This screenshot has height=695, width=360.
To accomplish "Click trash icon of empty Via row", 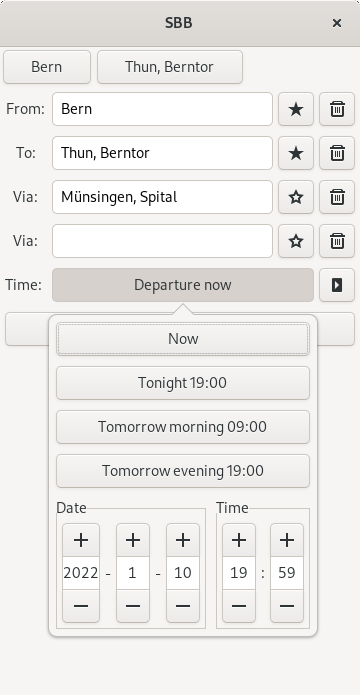I will click(337, 241).
